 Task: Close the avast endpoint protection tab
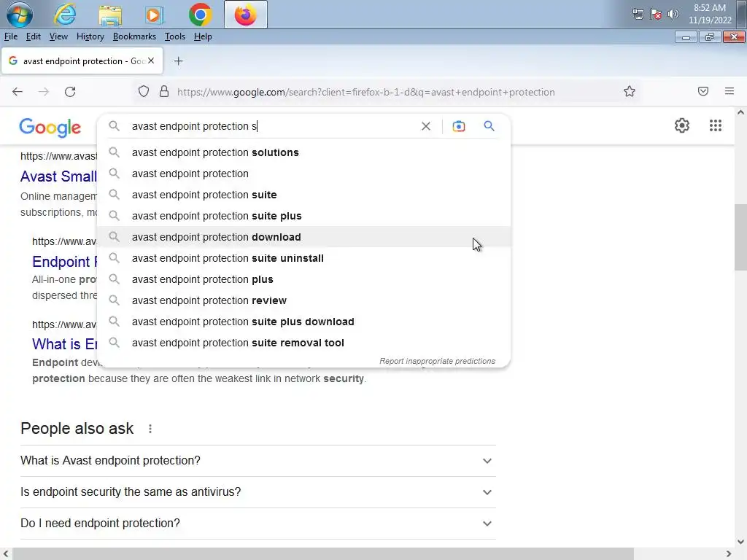[x=151, y=61]
